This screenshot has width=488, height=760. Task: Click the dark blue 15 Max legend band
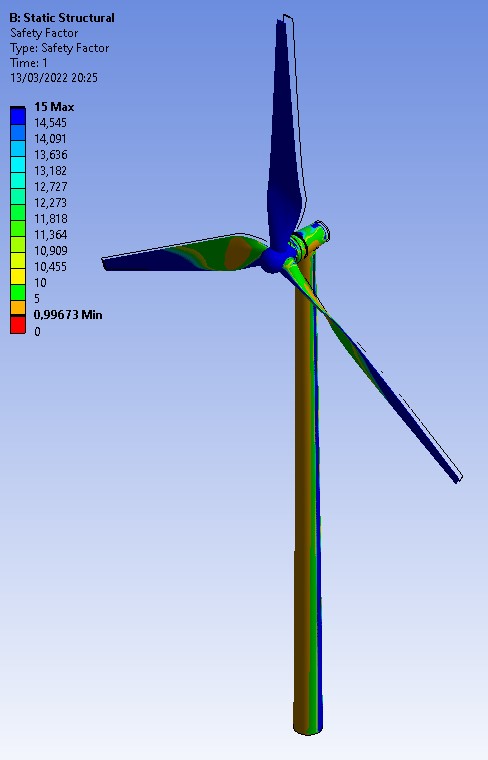(18, 116)
